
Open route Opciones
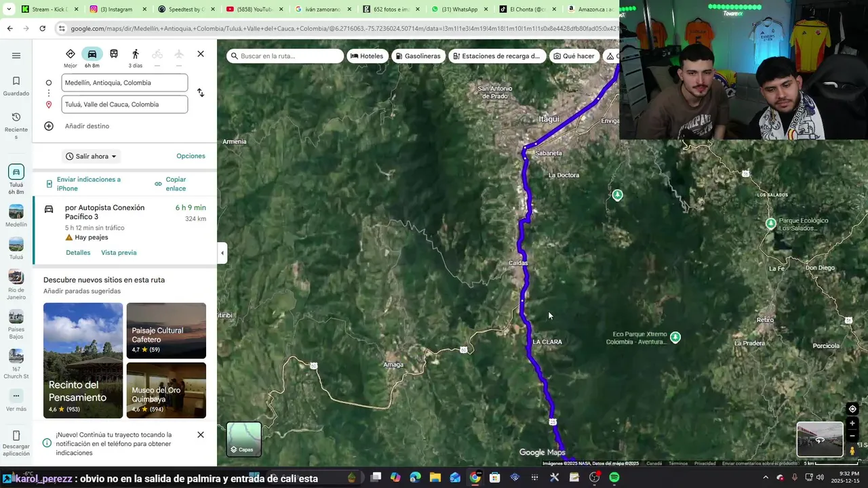191,156
